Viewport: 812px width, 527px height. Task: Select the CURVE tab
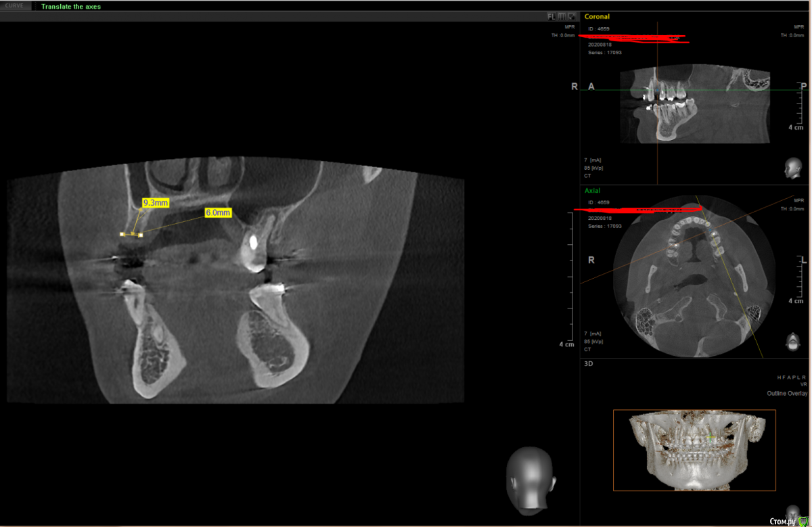tap(14, 6)
